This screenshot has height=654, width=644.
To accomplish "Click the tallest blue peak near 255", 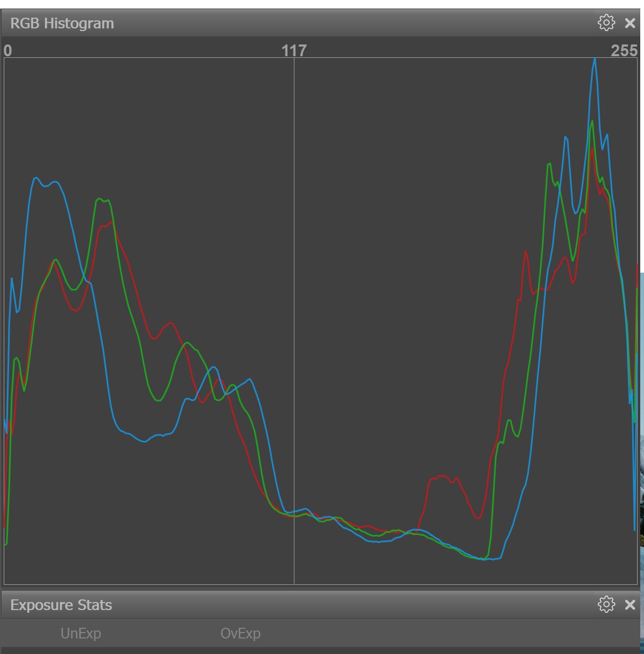I will (x=594, y=60).
